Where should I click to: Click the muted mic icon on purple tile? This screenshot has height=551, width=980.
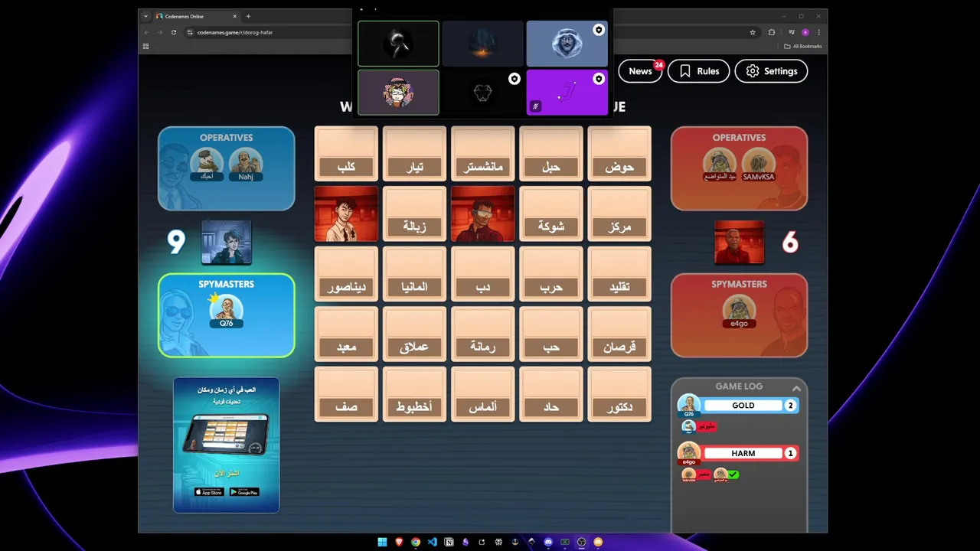(x=535, y=106)
